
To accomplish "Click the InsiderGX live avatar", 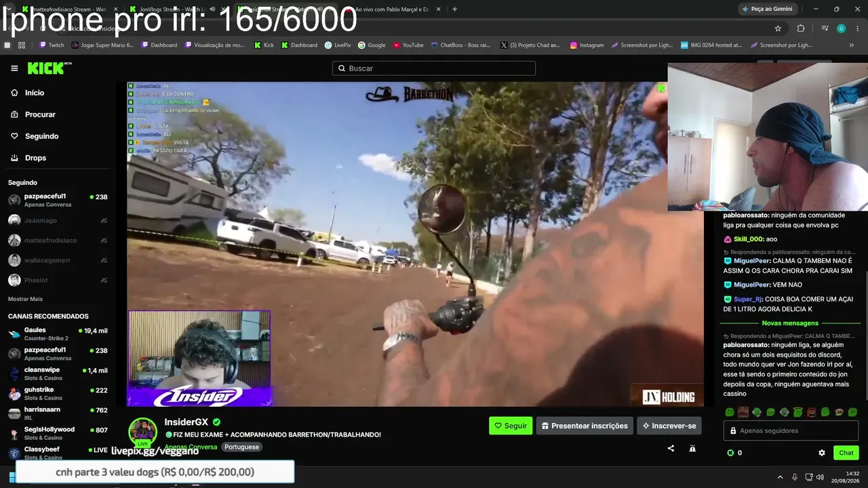I will (143, 432).
